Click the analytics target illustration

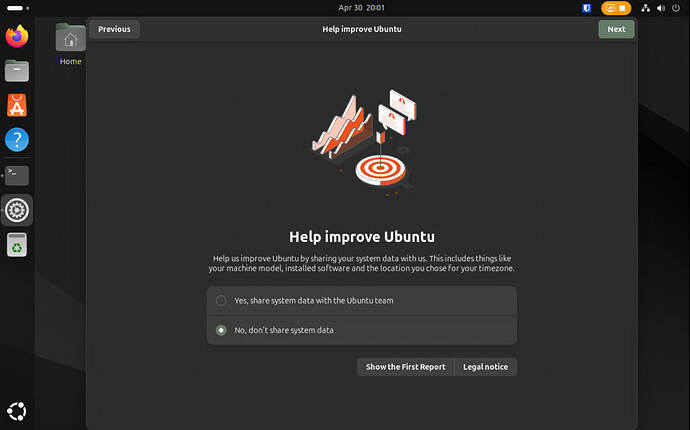364,142
